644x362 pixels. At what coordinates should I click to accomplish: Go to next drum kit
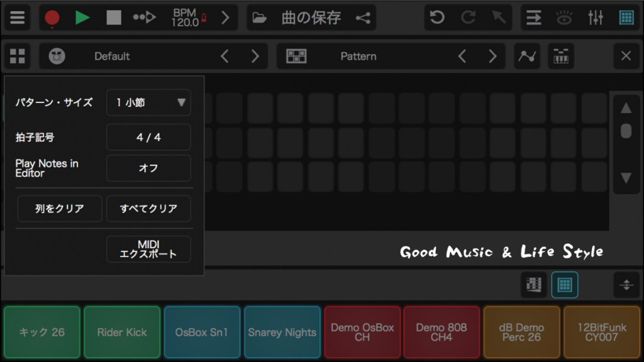[x=255, y=56]
